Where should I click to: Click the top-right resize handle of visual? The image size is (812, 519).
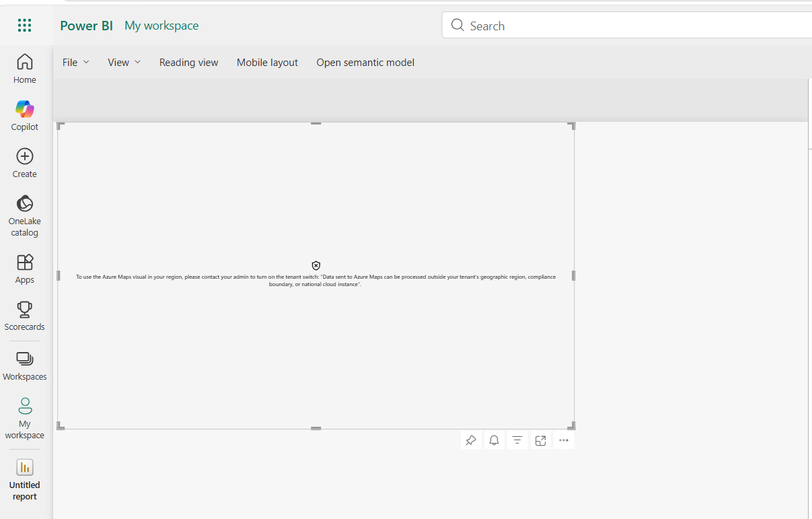(572, 125)
